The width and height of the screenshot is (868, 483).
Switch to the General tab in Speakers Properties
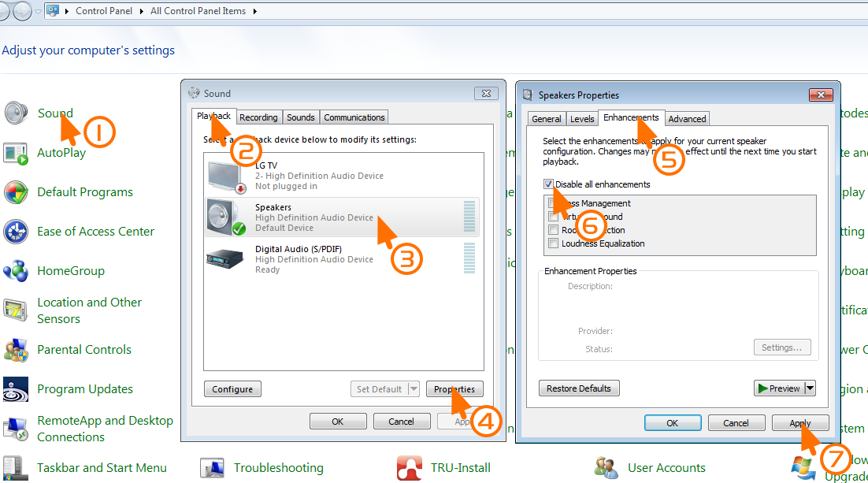547,118
